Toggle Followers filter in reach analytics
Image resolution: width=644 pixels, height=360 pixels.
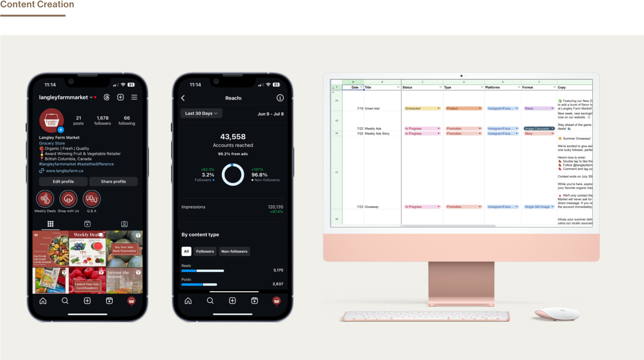point(205,251)
